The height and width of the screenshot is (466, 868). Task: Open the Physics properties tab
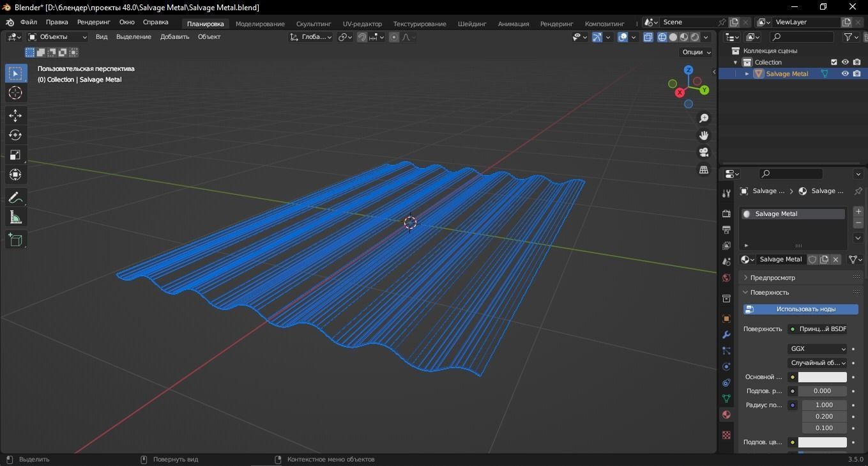(726, 366)
